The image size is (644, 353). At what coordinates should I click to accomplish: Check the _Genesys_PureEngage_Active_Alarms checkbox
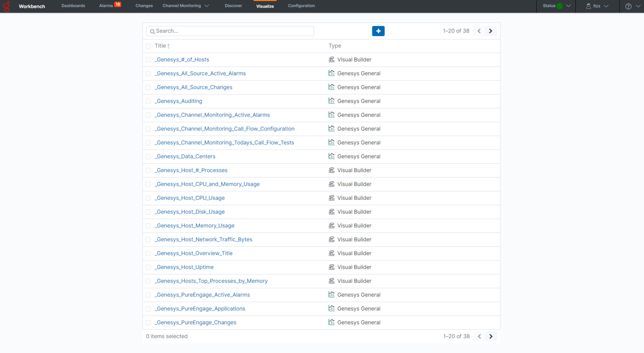point(148,295)
